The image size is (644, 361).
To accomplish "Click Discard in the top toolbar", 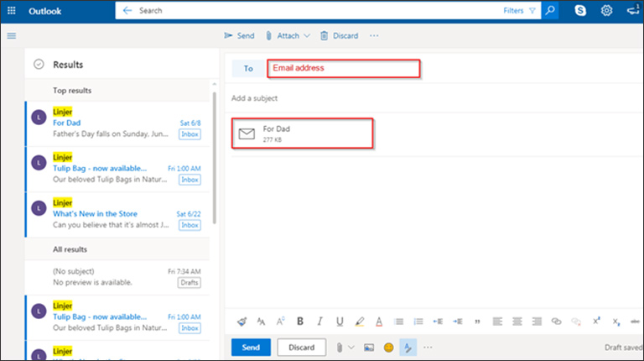I will click(340, 36).
